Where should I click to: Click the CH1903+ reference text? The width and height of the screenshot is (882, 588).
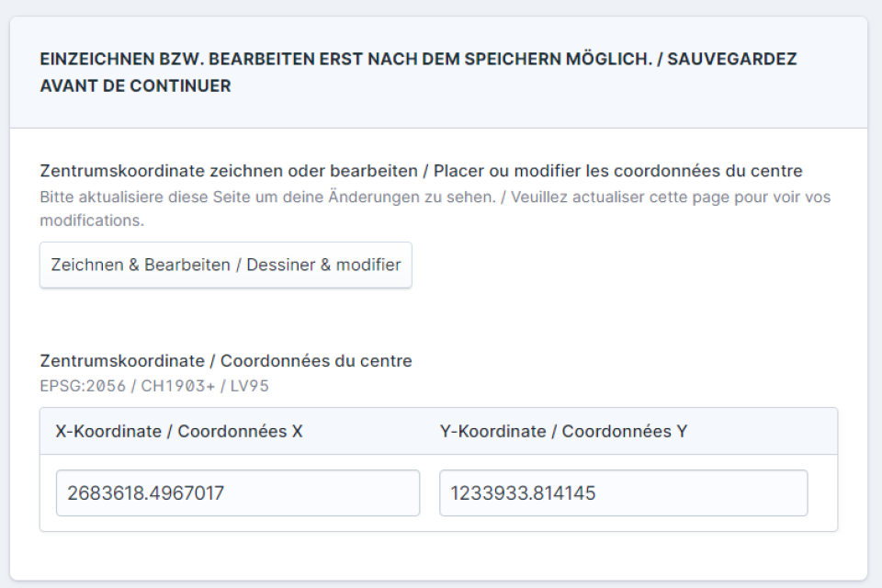coord(178,386)
